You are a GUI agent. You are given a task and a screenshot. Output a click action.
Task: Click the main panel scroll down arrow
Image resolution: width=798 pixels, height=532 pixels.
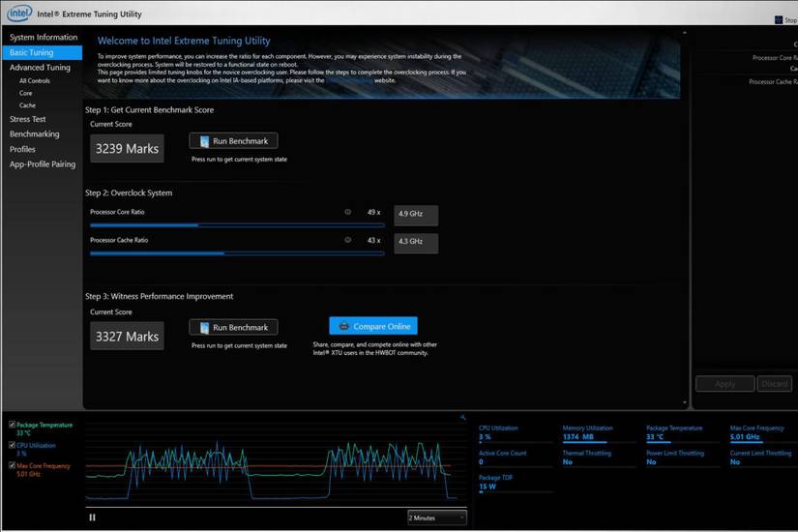click(685, 402)
